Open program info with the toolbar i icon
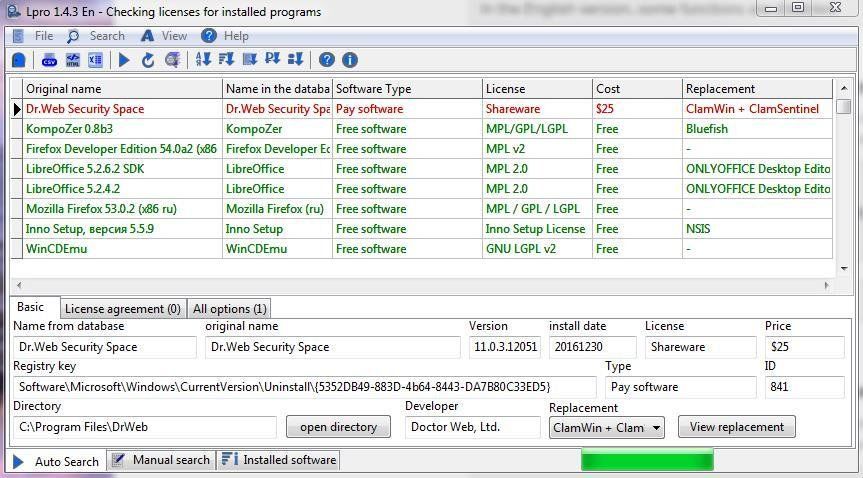Image resolution: width=863 pixels, height=478 pixels. [349, 59]
